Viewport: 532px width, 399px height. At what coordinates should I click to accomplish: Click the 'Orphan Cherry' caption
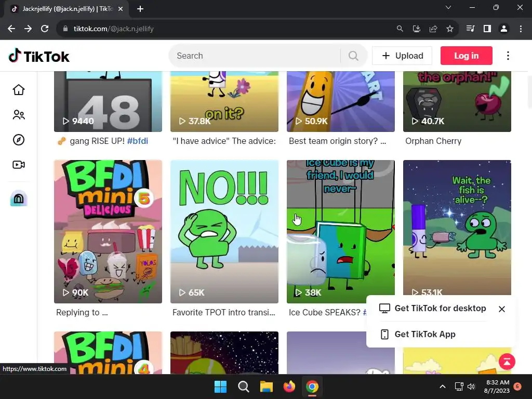click(433, 141)
